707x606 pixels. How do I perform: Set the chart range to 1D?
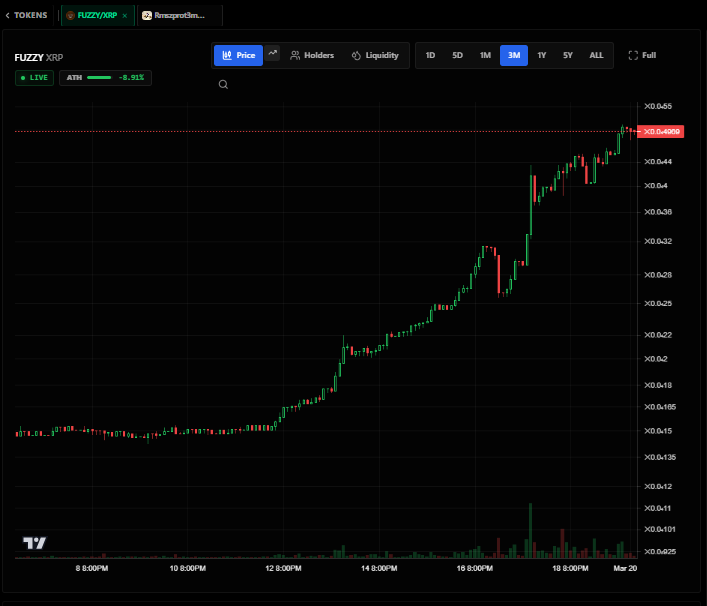pyautogui.click(x=430, y=55)
